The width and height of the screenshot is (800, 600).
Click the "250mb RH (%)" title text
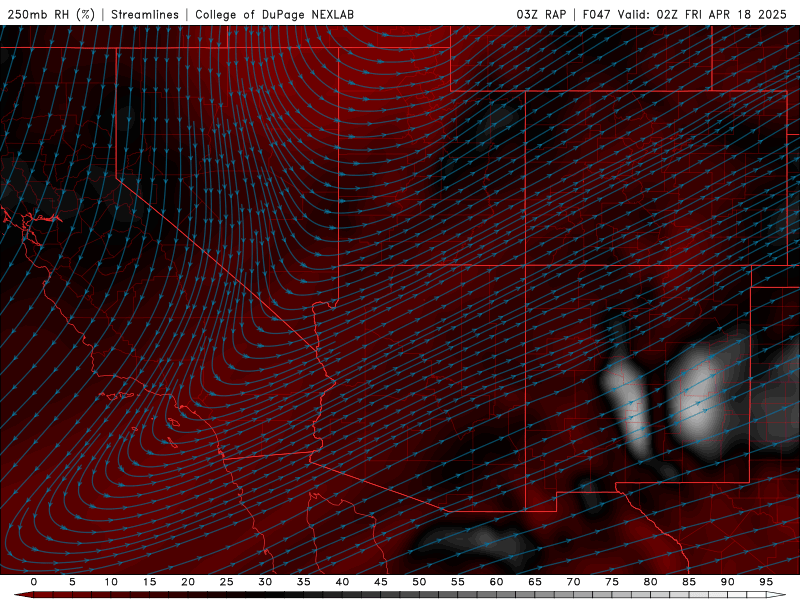51,14
